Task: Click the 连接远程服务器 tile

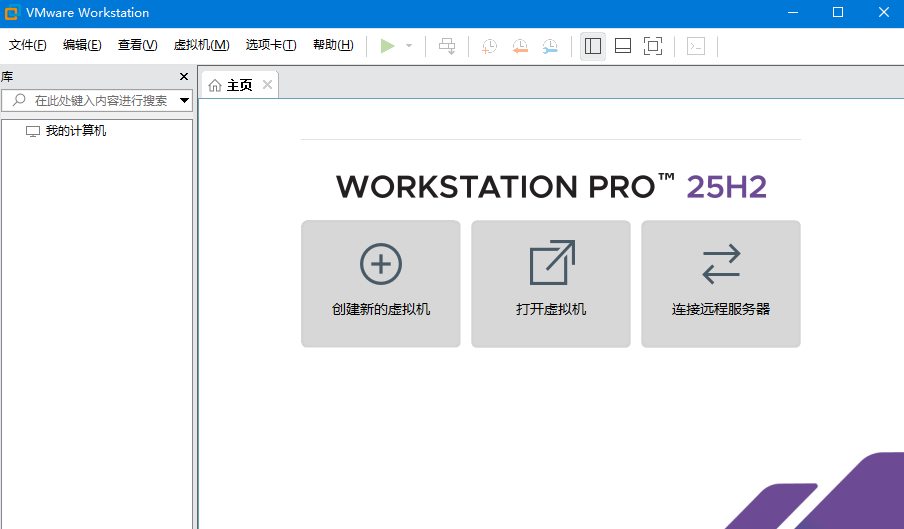Action: [721, 284]
